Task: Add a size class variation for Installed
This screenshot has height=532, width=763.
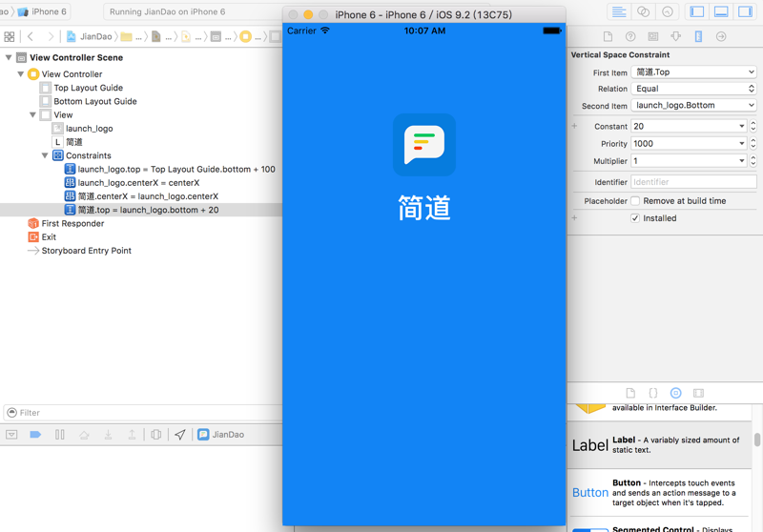Action: [575, 218]
